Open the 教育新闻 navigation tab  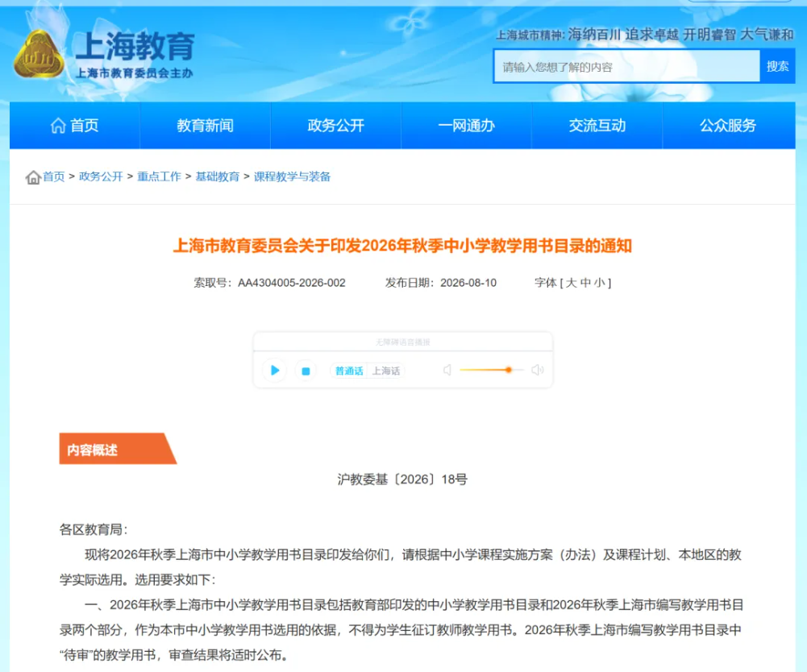click(x=205, y=126)
